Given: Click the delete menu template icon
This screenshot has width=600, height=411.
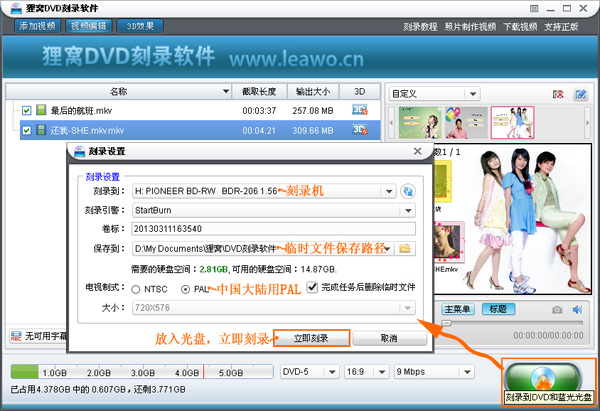Looking at the screenshot, I should click(x=558, y=94).
